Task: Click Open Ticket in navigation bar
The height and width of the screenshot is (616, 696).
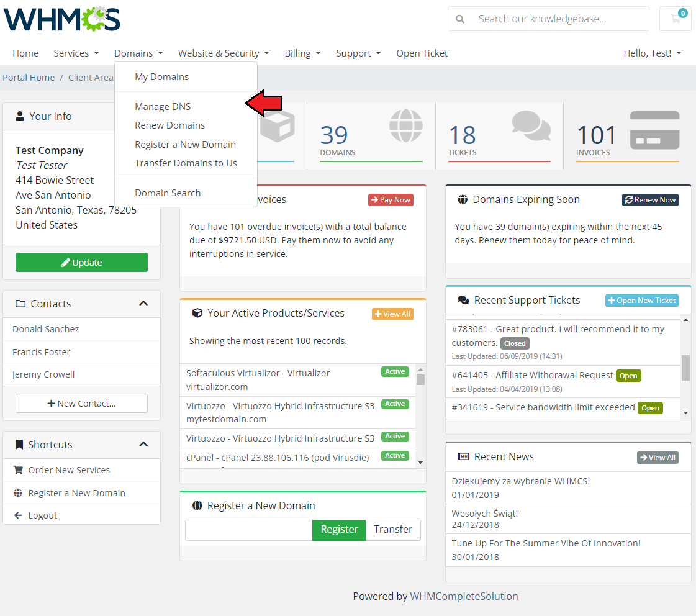Action: pyautogui.click(x=422, y=53)
